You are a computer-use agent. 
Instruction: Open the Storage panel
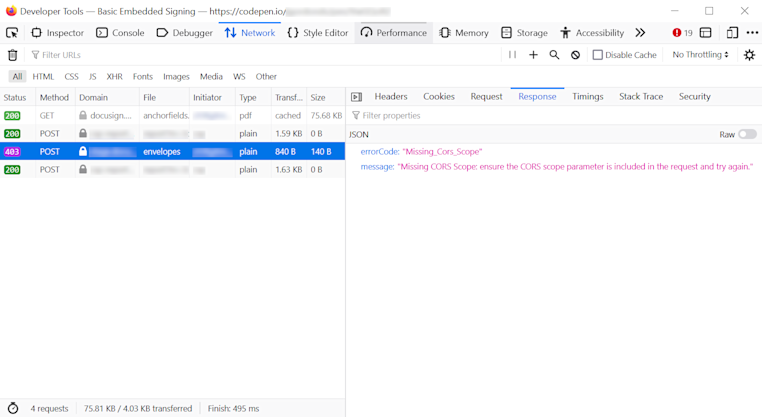tap(524, 33)
